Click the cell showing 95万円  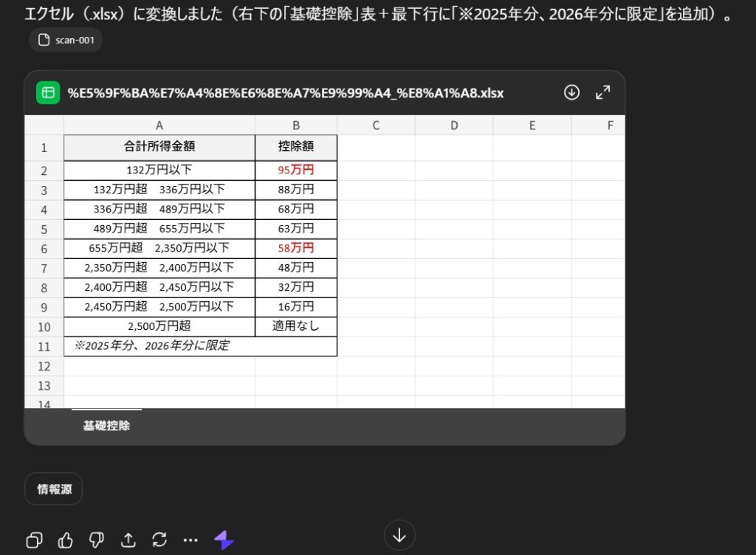click(295, 170)
